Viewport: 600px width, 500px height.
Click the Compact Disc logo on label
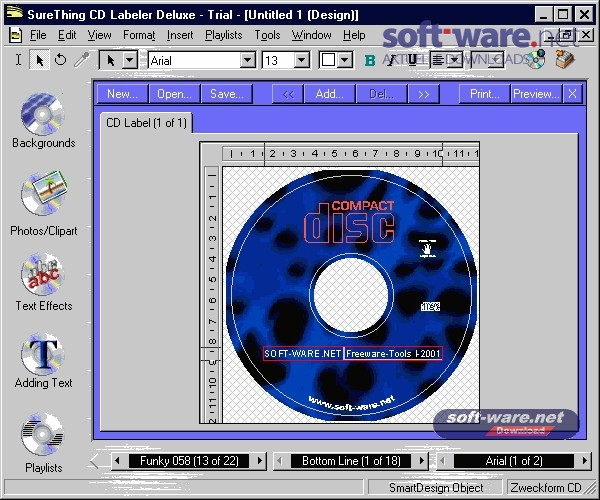click(x=349, y=222)
